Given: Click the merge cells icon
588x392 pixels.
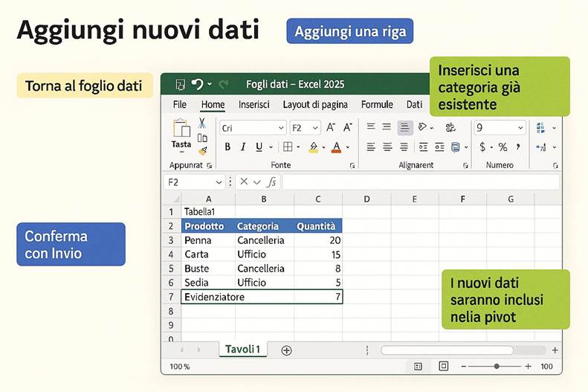Looking at the screenshot, I should click(x=456, y=147).
